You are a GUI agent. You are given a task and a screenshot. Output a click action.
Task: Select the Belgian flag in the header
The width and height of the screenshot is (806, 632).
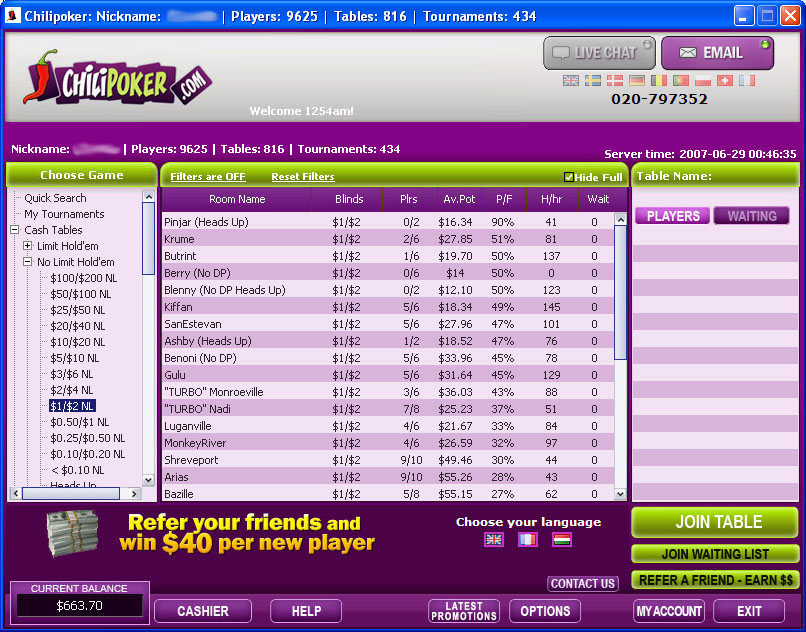659,81
